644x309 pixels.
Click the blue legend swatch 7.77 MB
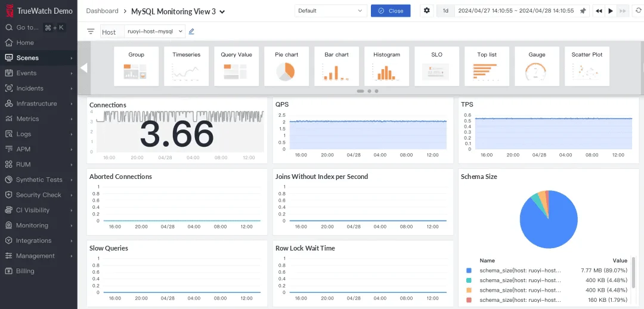469,271
